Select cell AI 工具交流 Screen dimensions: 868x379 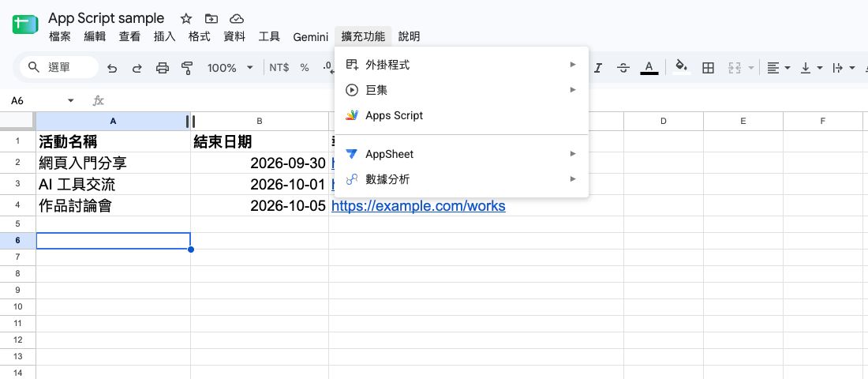[x=114, y=185]
